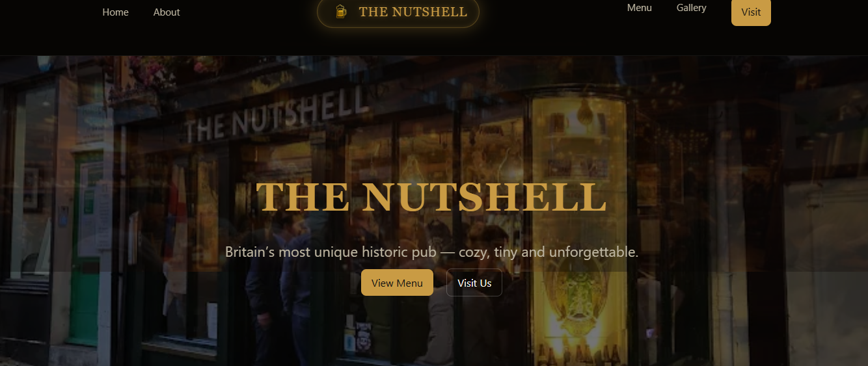Click the green door in the hero photo
The height and width of the screenshot is (366, 868).
[x=87, y=247]
